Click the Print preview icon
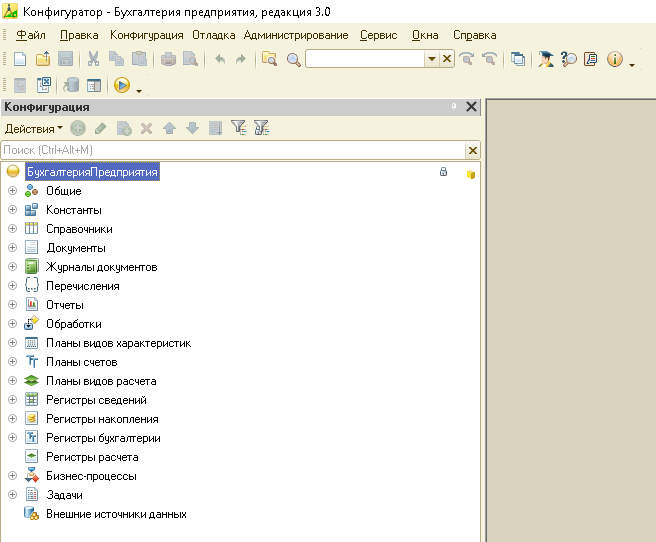This screenshot has height=542, width=656. coord(190,59)
